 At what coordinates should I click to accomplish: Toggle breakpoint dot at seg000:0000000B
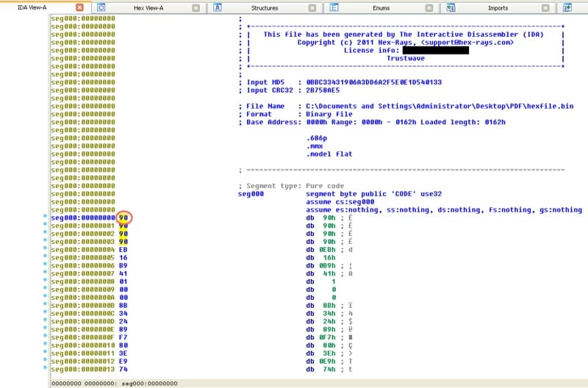click(x=46, y=305)
